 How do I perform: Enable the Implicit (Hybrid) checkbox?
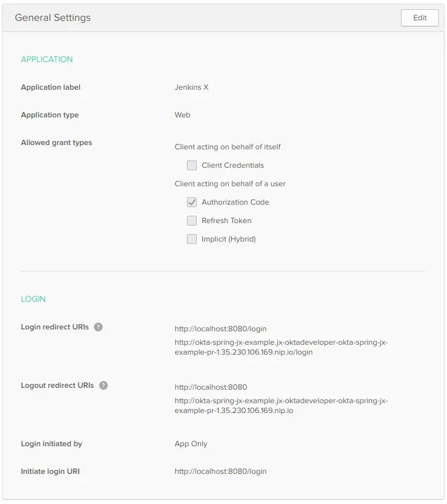[x=192, y=239]
